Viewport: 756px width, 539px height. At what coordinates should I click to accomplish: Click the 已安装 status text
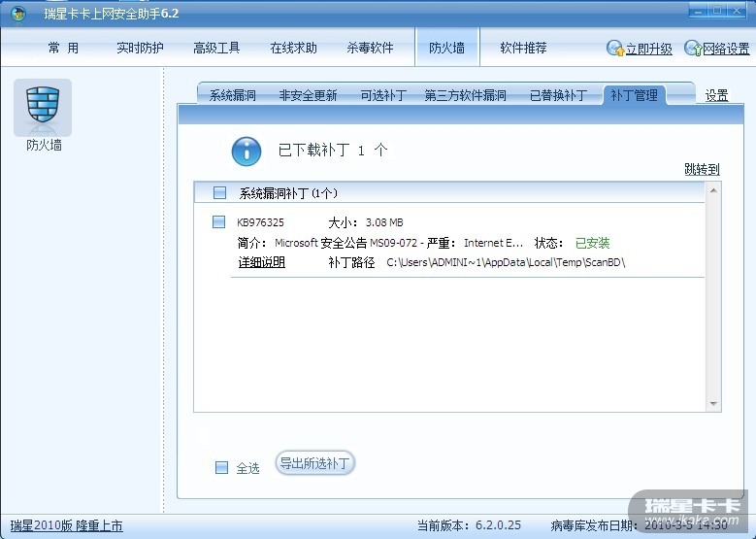593,243
